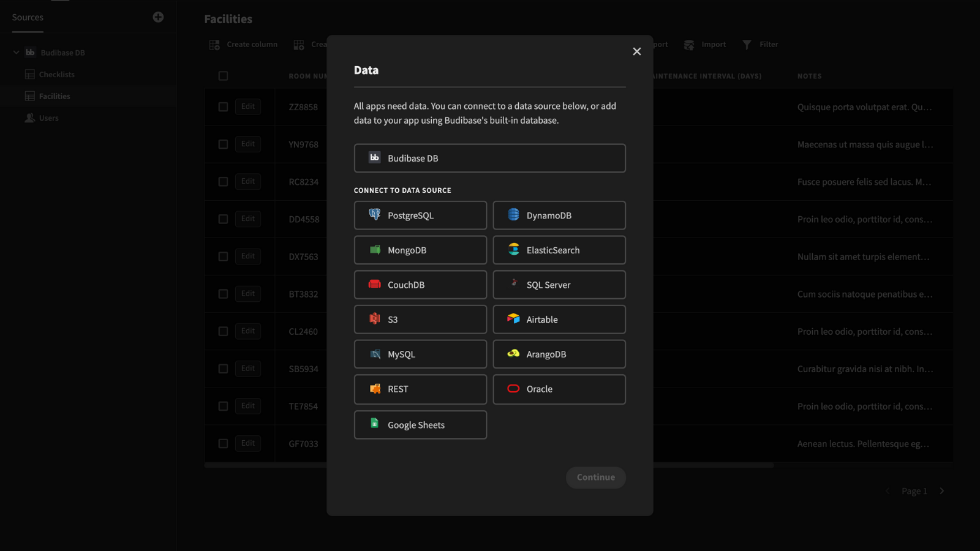Click the PostgreSQL elephant icon
This screenshot has width=980, height=551.
(x=374, y=215)
